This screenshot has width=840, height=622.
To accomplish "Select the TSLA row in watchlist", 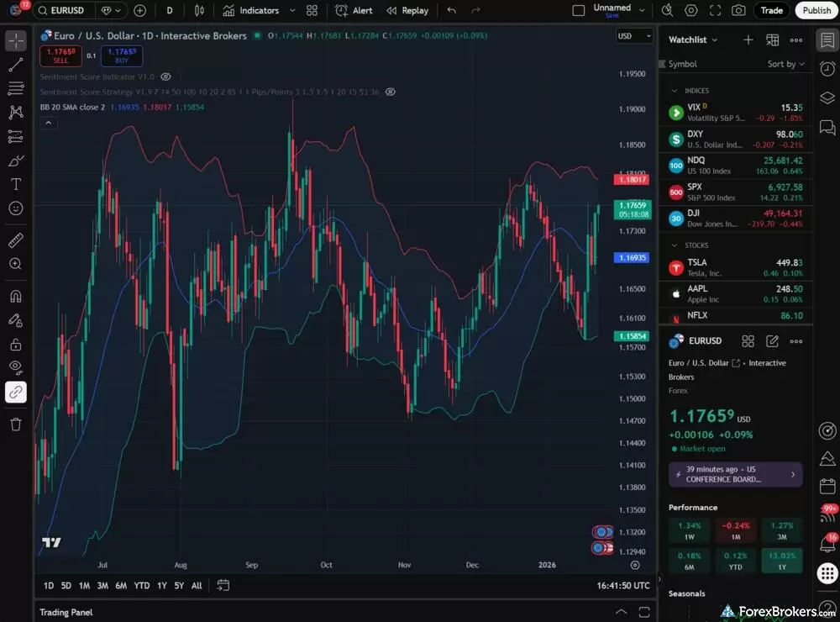I will tap(736, 267).
